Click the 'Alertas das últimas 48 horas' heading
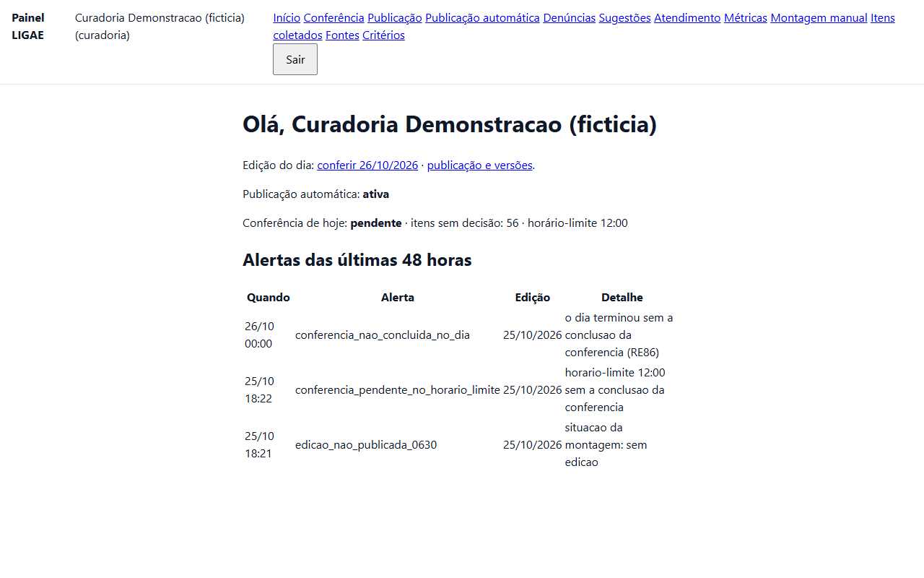The image size is (924, 578). tap(357, 260)
